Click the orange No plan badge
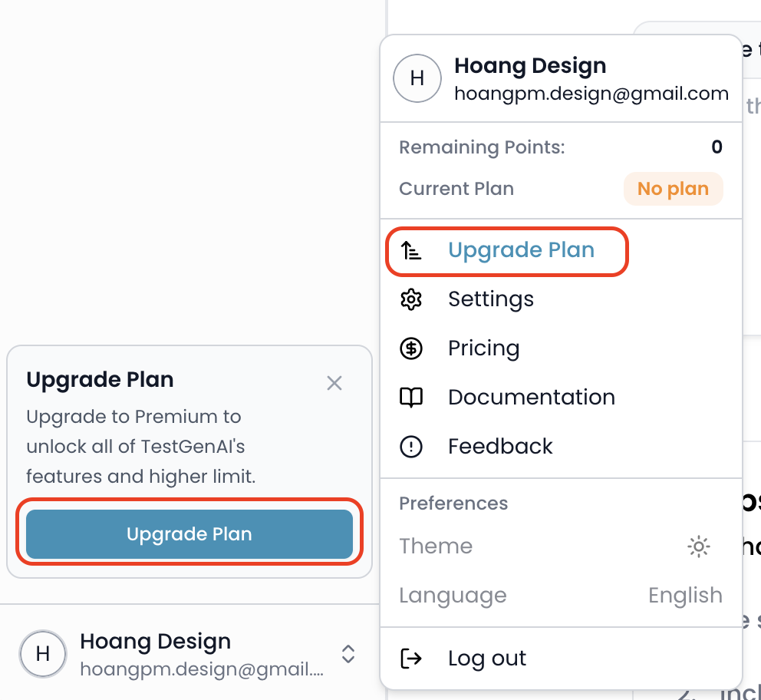This screenshot has width=761, height=700. 673,188
